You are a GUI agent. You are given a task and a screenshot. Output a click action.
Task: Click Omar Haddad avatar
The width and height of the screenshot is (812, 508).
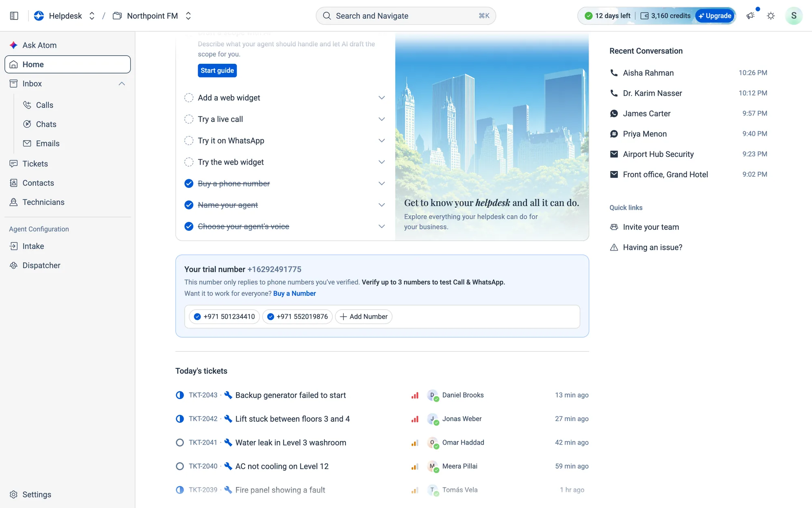tap(433, 443)
